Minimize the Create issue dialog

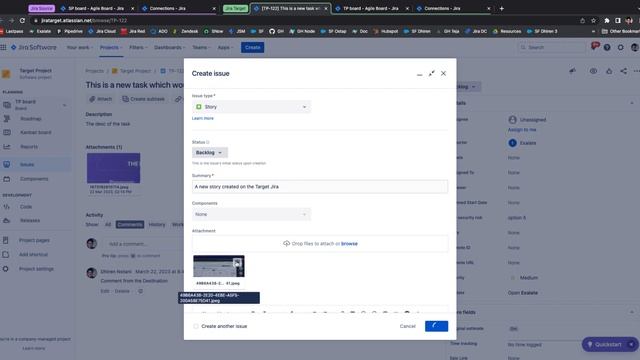[x=420, y=74]
